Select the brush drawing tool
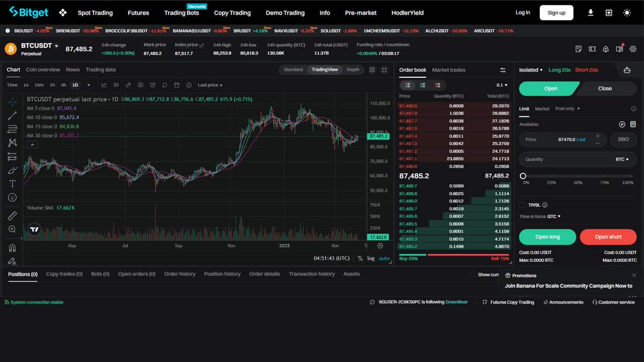This screenshot has width=644, height=362. click(x=12, y=171)
